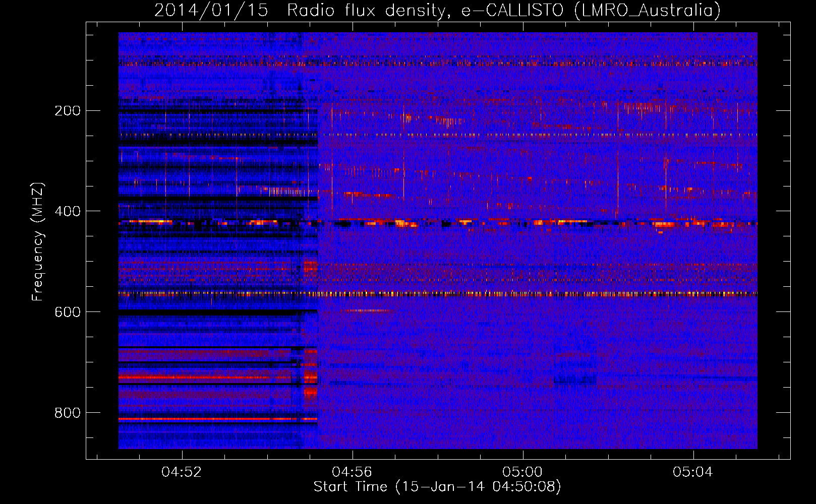The width and height of the screenshot is (816, 504).
Task: Click the 04:56 time axis label
Action: click(352, 472)
